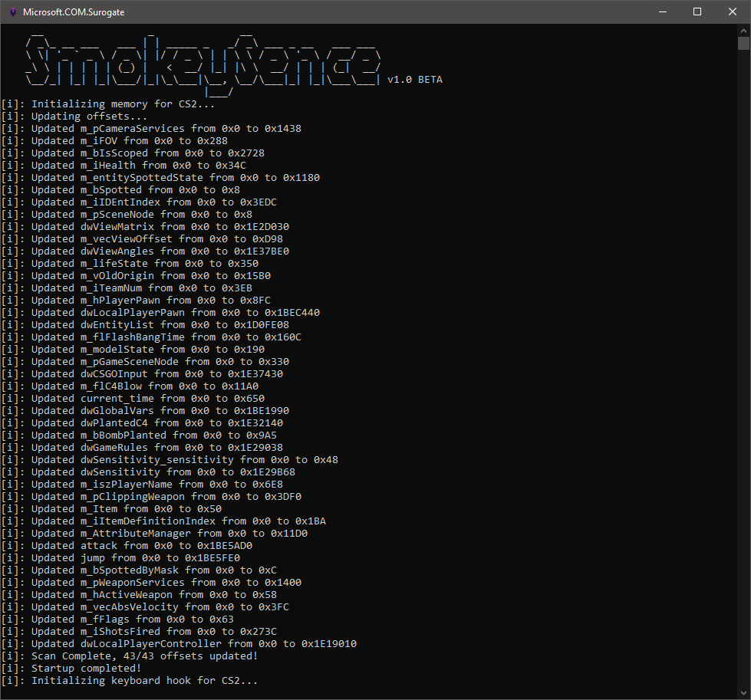
Task: Click the 'Startup completed!' line
Action: click(x=71, y=669)
